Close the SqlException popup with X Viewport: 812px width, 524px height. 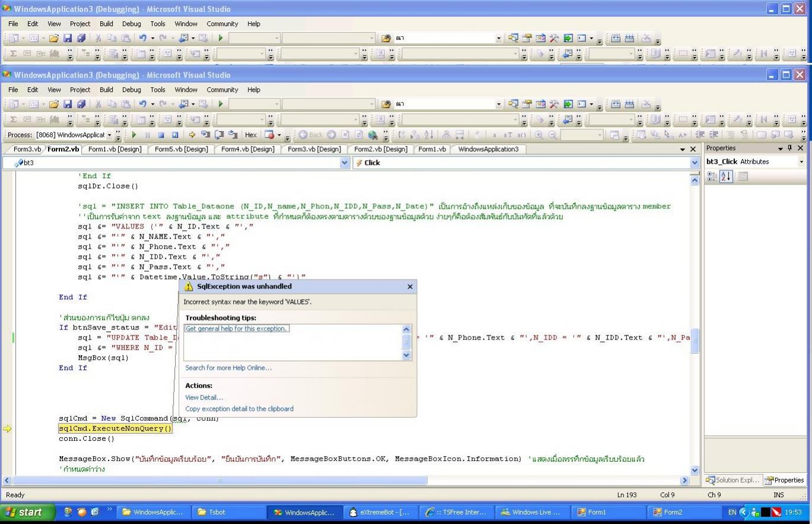pyautogui.click(x=410, y=287)
